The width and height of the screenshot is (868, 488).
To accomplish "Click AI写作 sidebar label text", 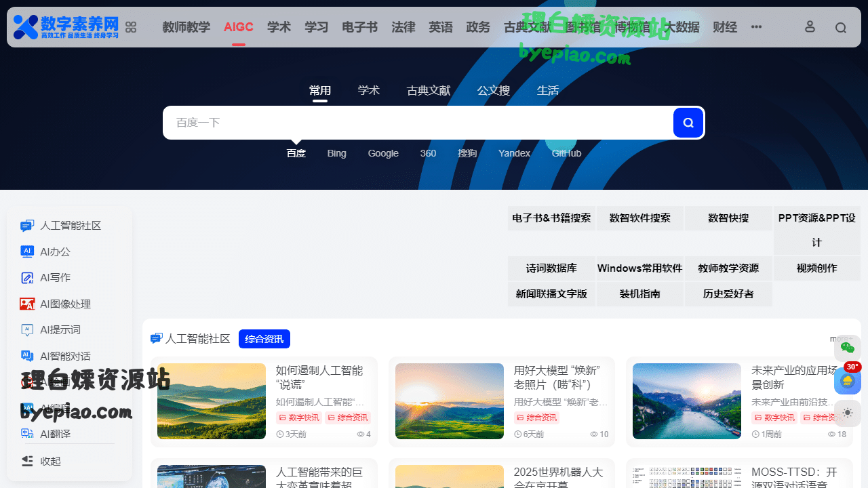I will tap(55, 278).
